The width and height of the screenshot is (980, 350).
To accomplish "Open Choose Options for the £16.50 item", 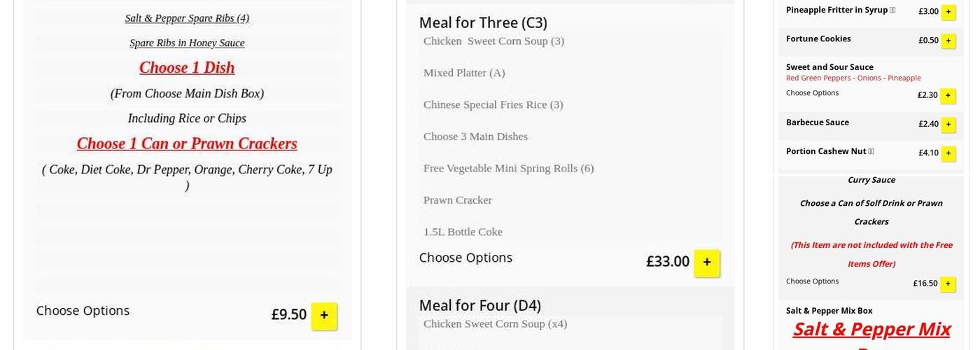I will coord(812,281).
